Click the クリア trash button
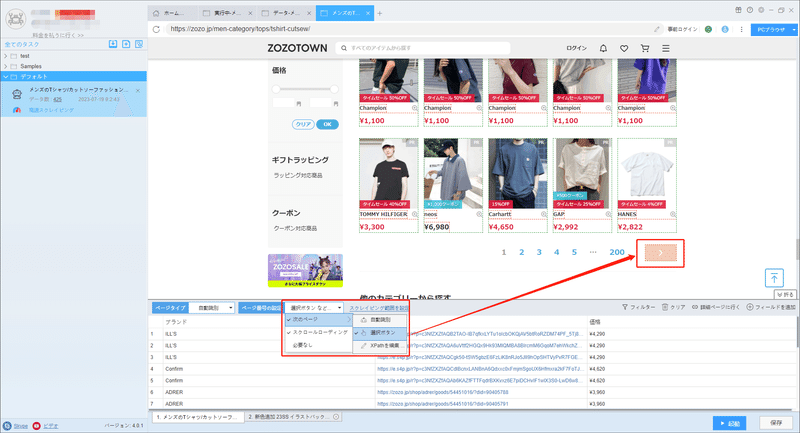This screenshot has height=433, width=800. [x=673, y=307]
